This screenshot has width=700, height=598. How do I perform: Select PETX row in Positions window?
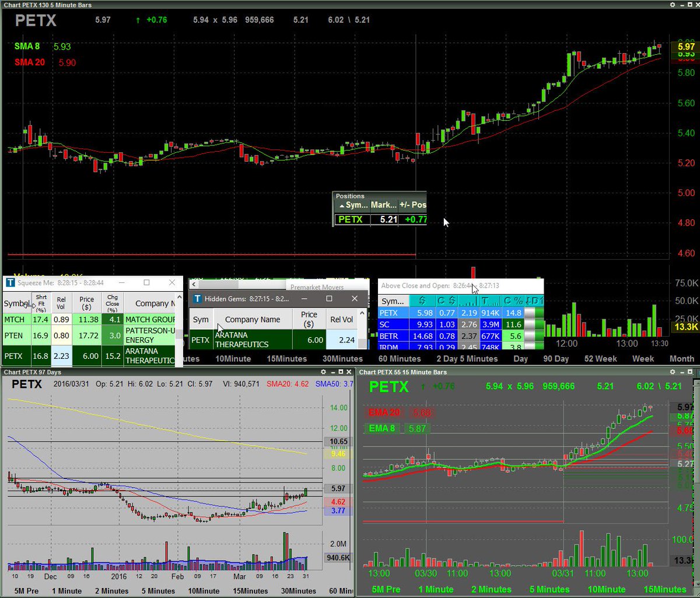tap(380, 219)
